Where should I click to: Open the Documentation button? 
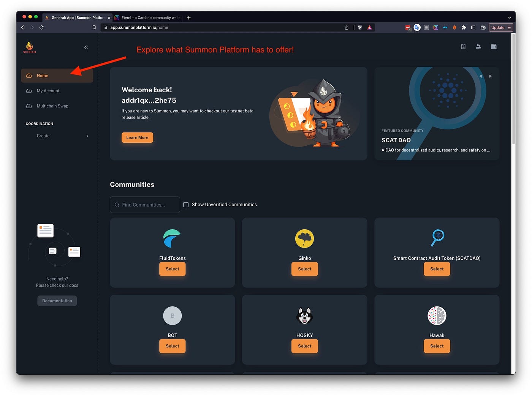point(57,301)
